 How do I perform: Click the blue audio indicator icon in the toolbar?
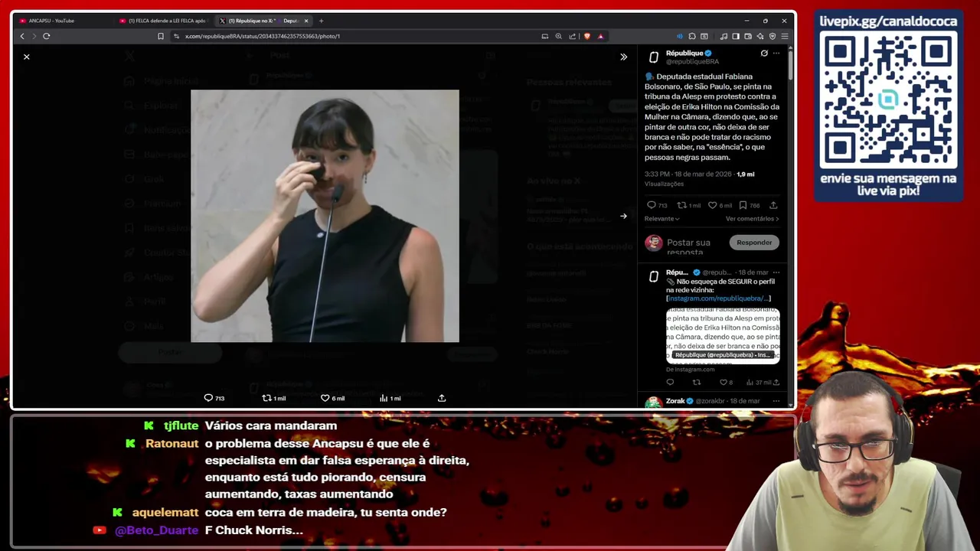679,36
